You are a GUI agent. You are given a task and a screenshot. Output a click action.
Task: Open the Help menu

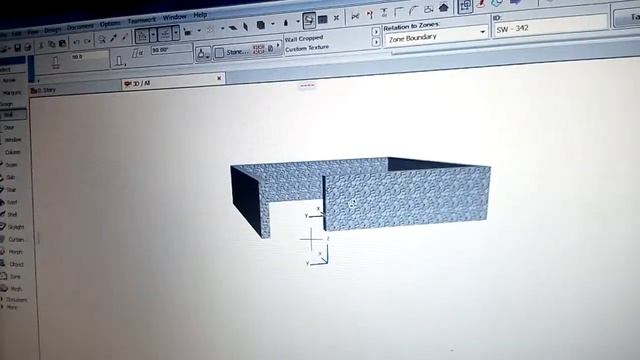coord(200,15)
